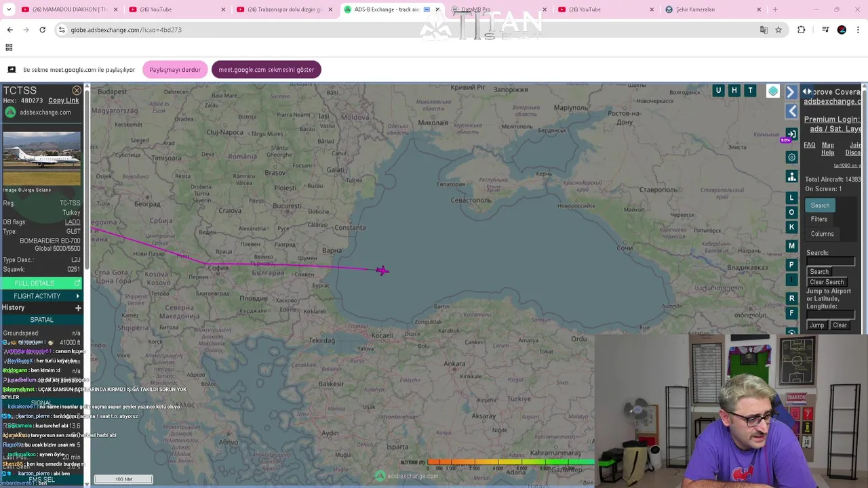Click the translate page icon
Screen dimensions: 868x488
764,30
